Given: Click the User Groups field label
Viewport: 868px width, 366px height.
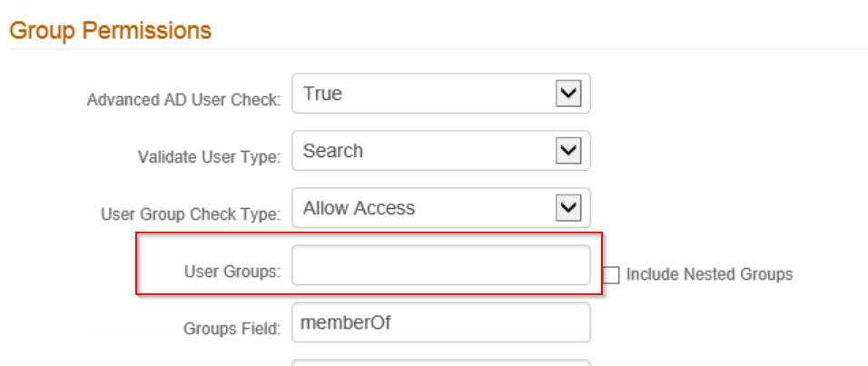Looking at the screenshot, I should pos(232,272).
